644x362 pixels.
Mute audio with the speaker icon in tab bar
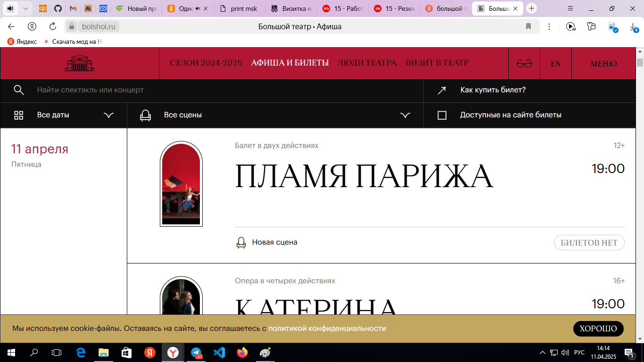point(10,8)
